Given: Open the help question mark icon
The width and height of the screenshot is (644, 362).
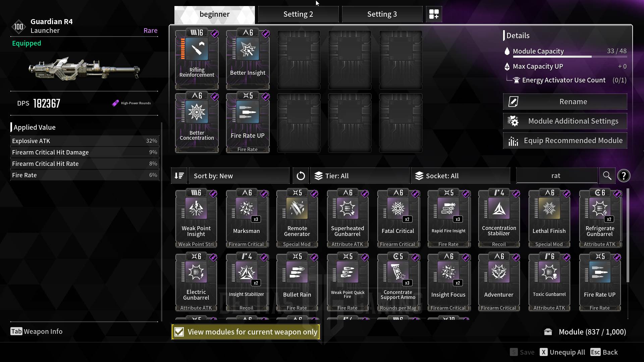Looking at the screenshot, I should coord(624,176).
